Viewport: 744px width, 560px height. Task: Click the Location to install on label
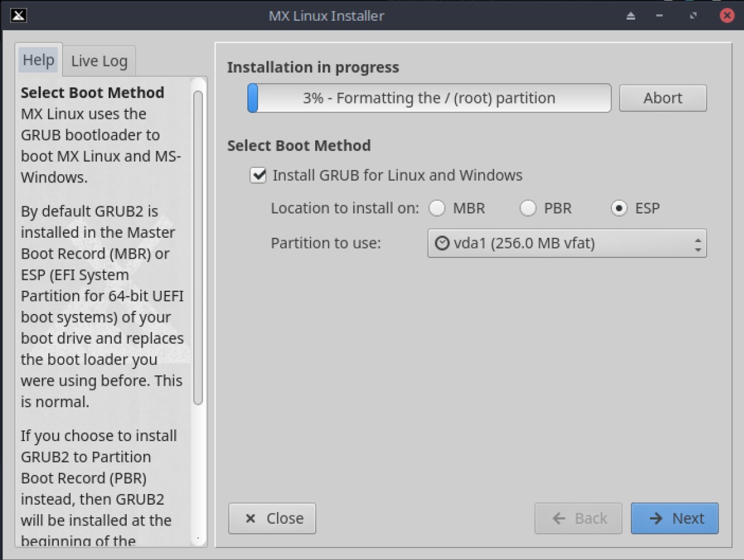(345, 209)
